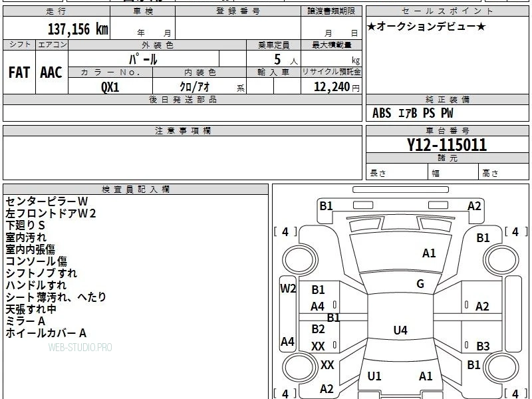
Task: Click the シフト header cell
Action: [x=19, y=45]
